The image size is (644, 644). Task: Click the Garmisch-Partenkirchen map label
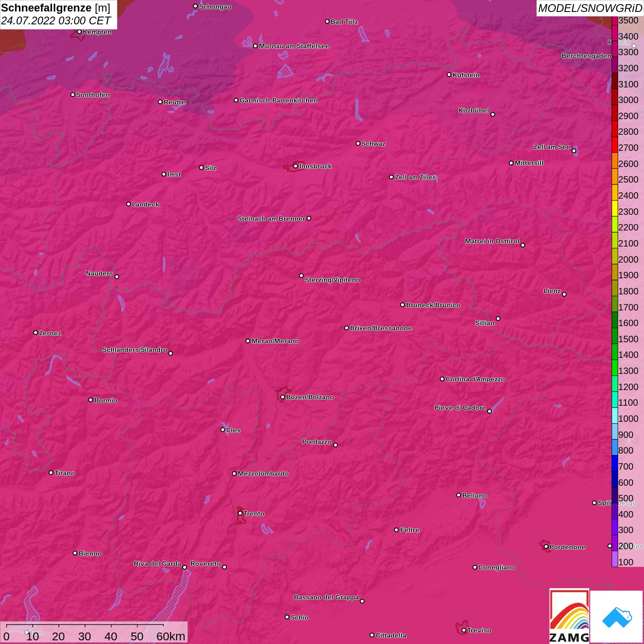278,100
